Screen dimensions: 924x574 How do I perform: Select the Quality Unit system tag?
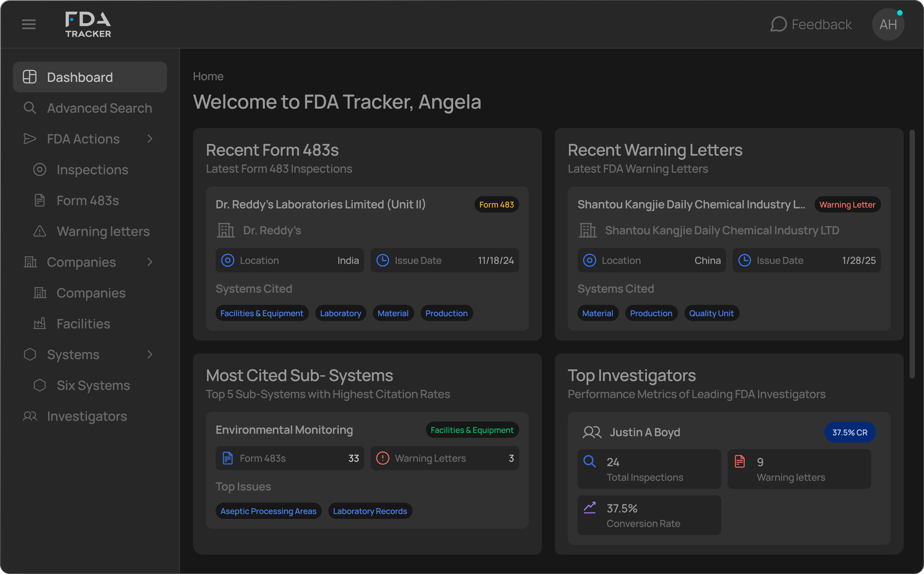(711, 313)
